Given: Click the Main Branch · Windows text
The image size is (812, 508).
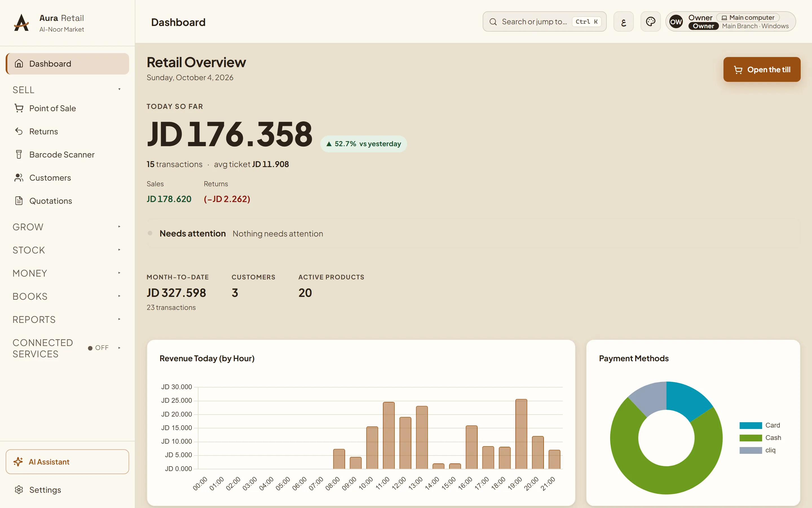Looking at the screenshot, I should pyautogui.click(x=755, y=26).
